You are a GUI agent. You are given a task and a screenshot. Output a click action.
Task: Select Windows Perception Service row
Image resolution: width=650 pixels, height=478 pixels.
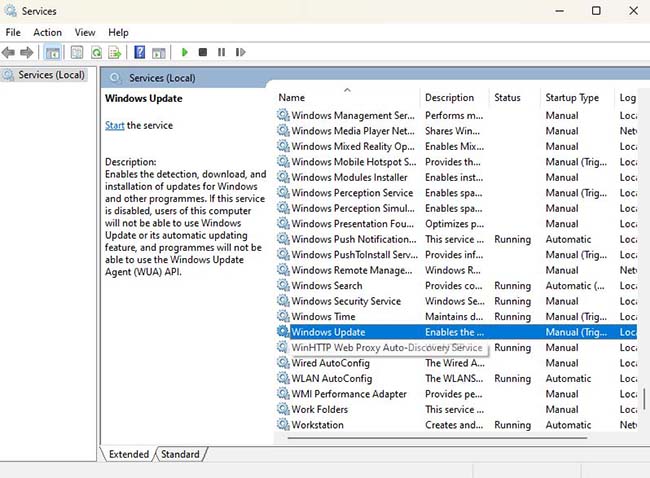tap(456, 193)
